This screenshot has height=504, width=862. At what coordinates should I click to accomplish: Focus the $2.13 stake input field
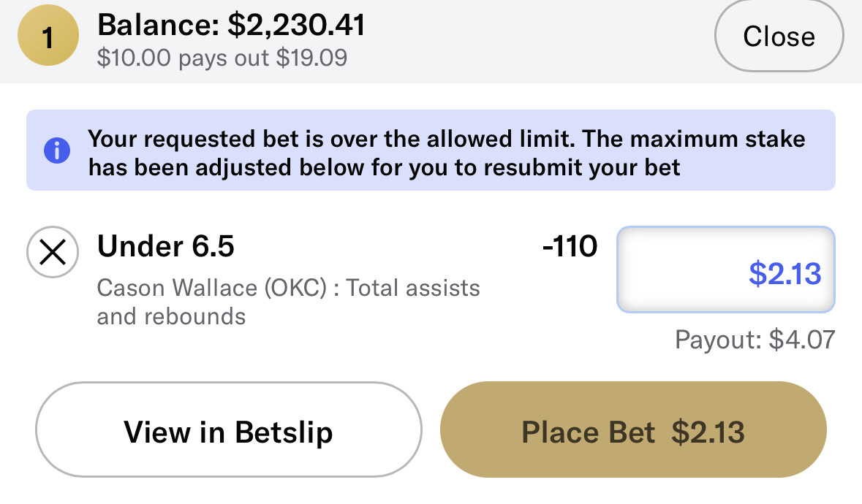point(726,270)
